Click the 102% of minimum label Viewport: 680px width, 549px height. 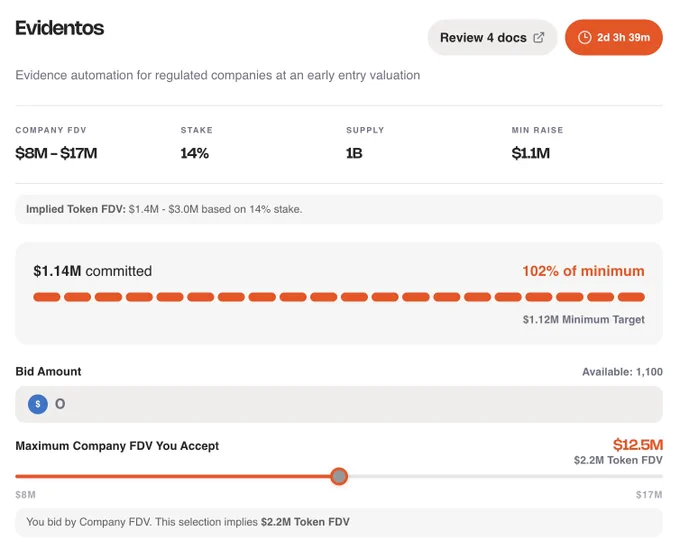click(583, 271)
